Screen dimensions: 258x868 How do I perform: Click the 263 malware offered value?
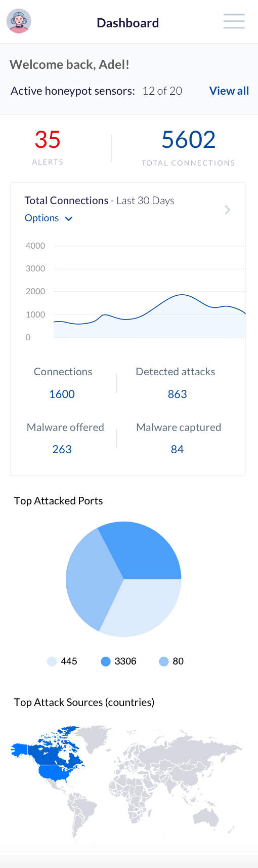click(x=62, y=449)
